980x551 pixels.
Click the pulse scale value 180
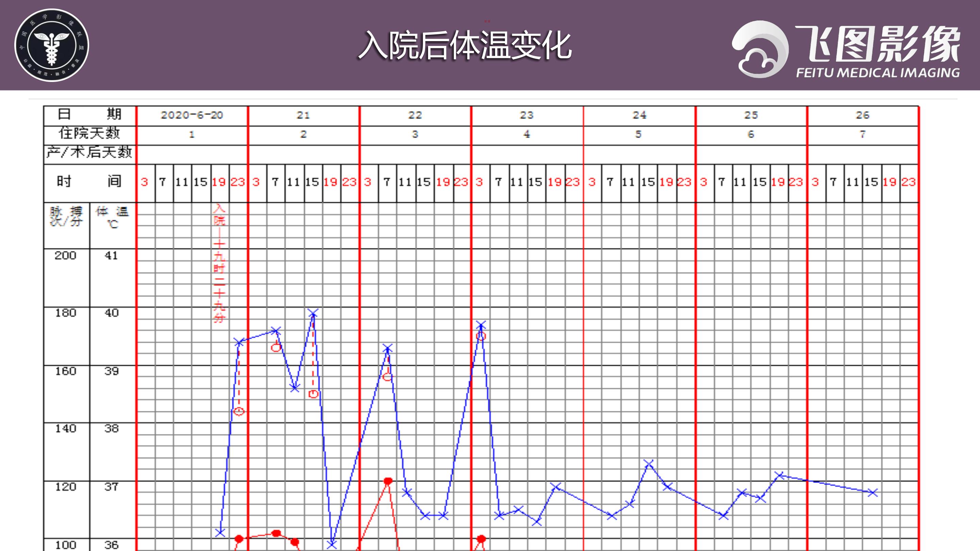point(65,313)
